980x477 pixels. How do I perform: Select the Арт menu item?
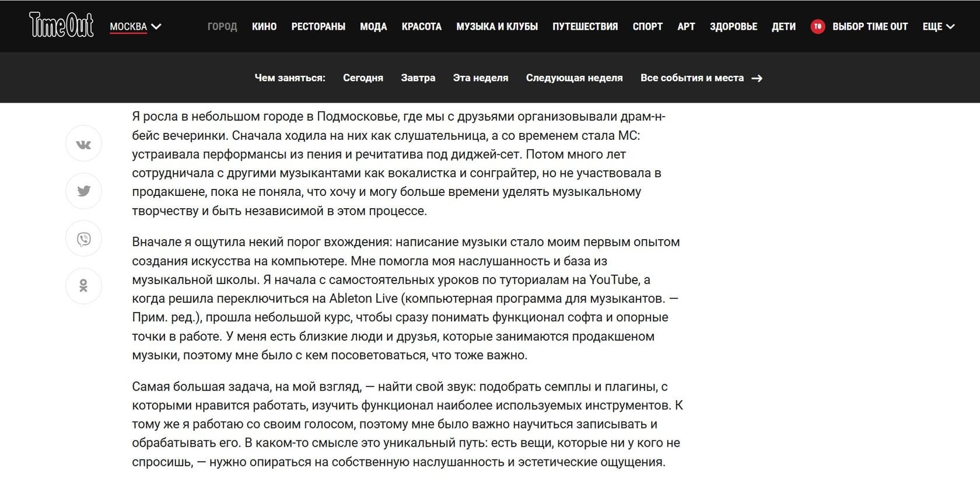(686, 26)
